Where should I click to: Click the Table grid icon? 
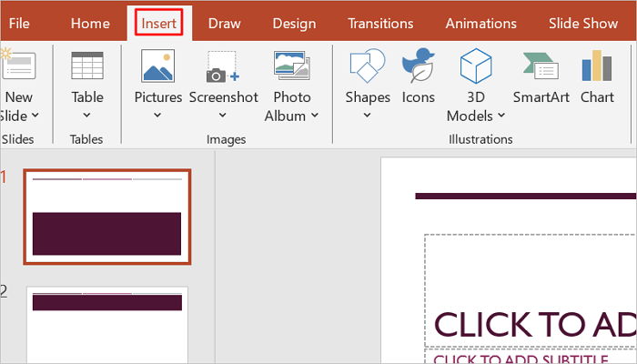[87, 66]
